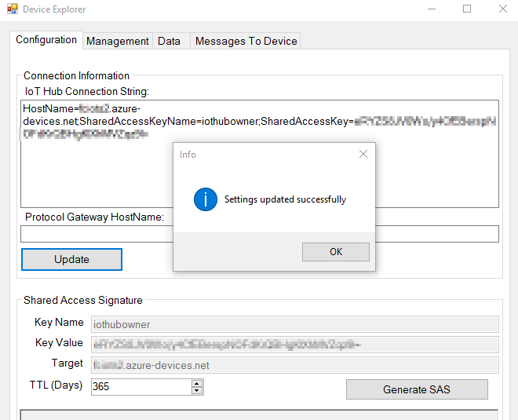This screenshot has height=420, width=518.
Task: Click the 'Protocol Gateway HostName:' label
Action: point(94,217)
